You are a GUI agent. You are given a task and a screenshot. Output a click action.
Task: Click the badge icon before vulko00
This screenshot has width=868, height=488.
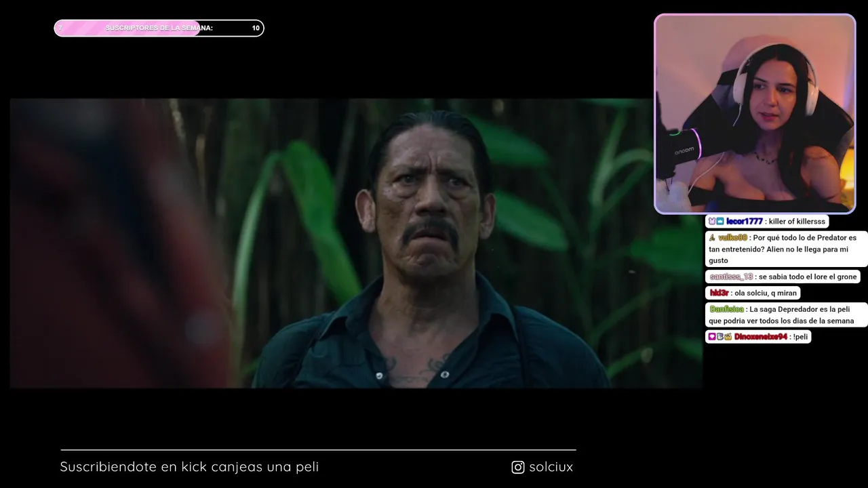point(713,238)
